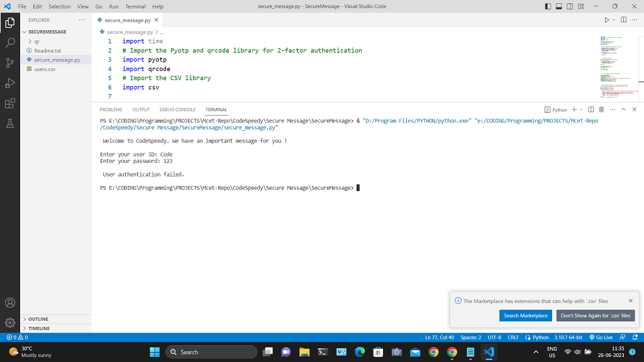Screen dimensions: 644x362
Task: Open the Extensions view
Action: [10, 103]
